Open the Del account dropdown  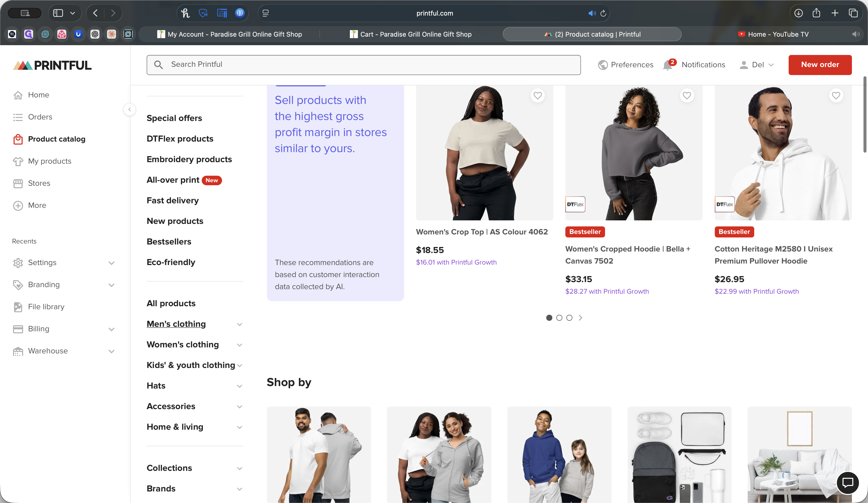coord(757,65)
